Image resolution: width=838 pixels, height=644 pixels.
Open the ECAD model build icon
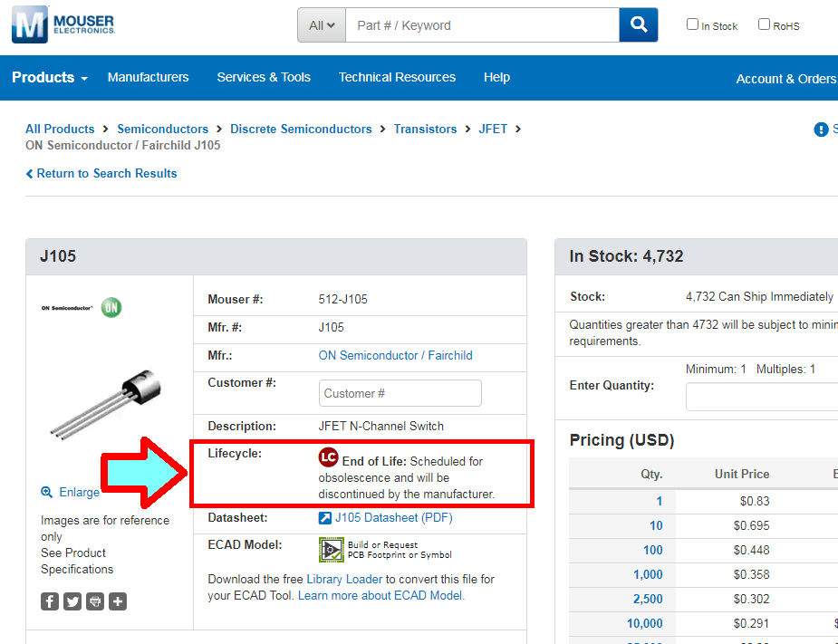pos(332,550)
